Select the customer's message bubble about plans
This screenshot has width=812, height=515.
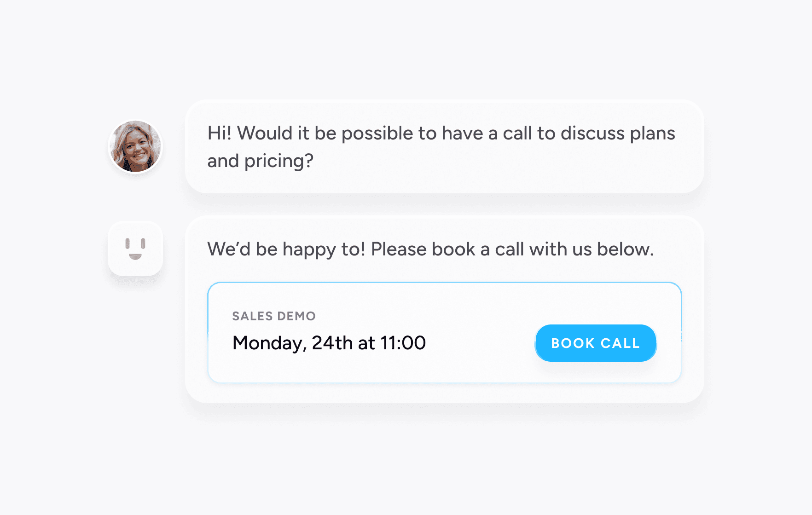444,146
